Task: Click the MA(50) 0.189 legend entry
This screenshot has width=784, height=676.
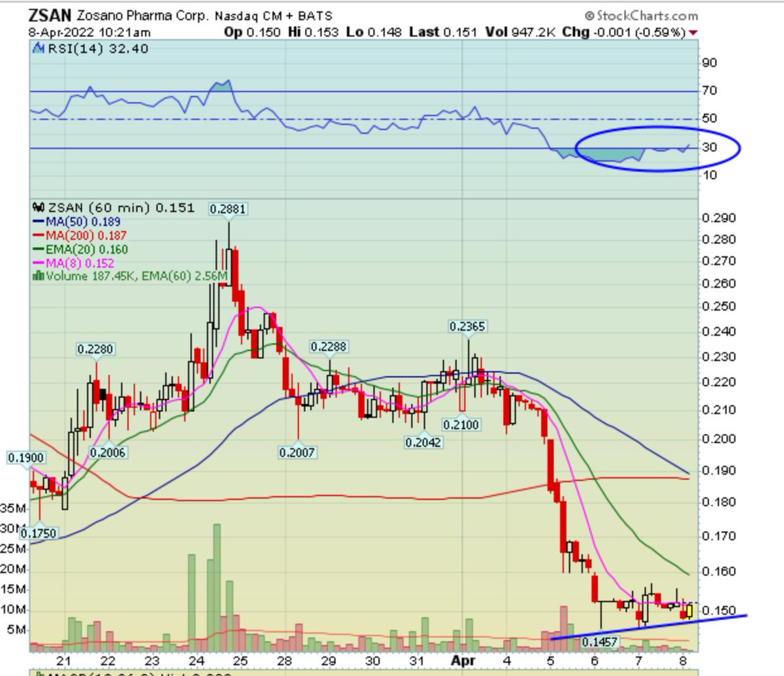Action: [x=76, y=222]
